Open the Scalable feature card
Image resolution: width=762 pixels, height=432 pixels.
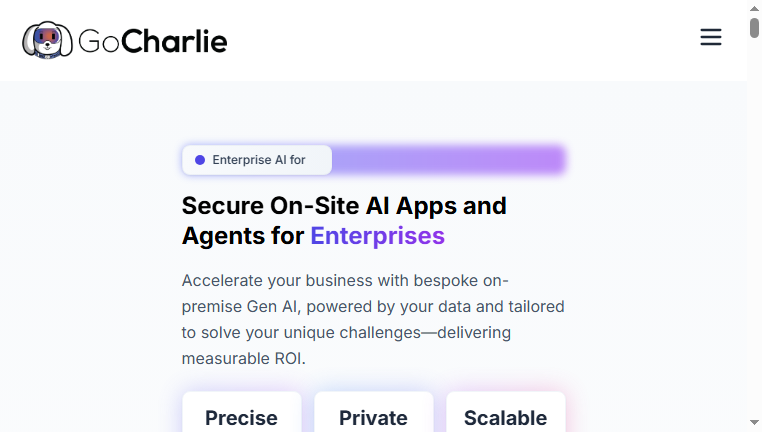click(x=506, y=412)
